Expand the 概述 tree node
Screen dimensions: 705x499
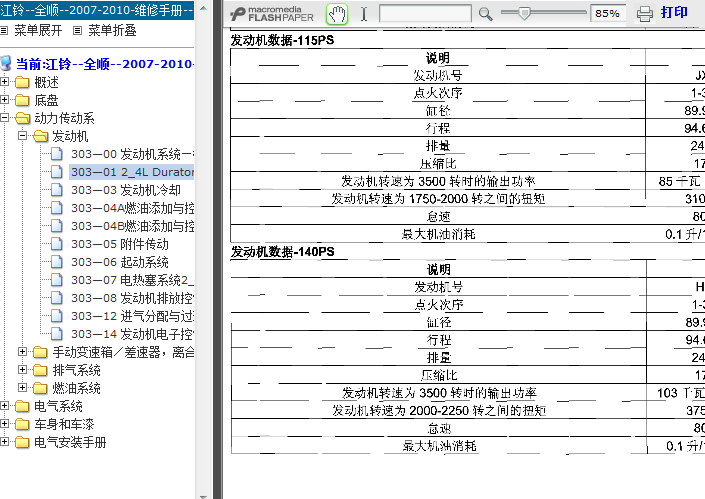point(4,82)
